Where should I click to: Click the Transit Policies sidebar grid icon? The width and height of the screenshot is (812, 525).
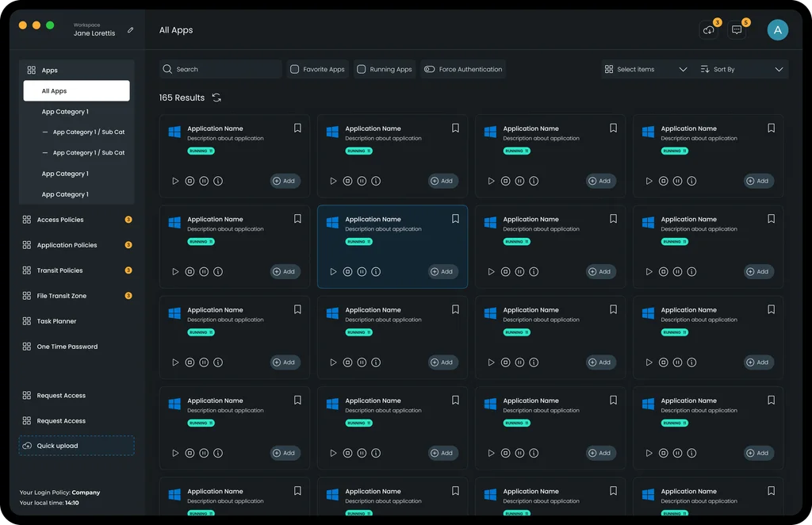(27, 270)
